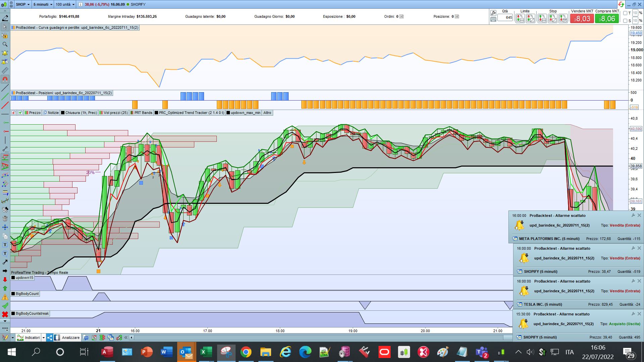Select the yellow warning triangle tool

click(5, 297)
